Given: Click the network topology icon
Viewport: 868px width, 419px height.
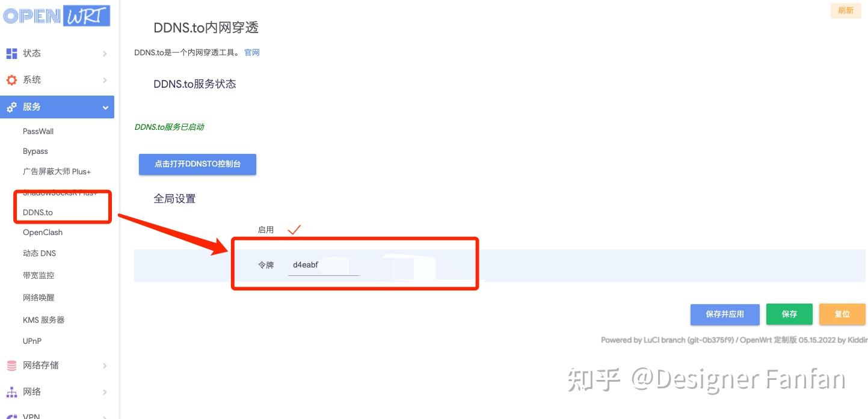Looking at the screenshot, I should pos(11,392).
